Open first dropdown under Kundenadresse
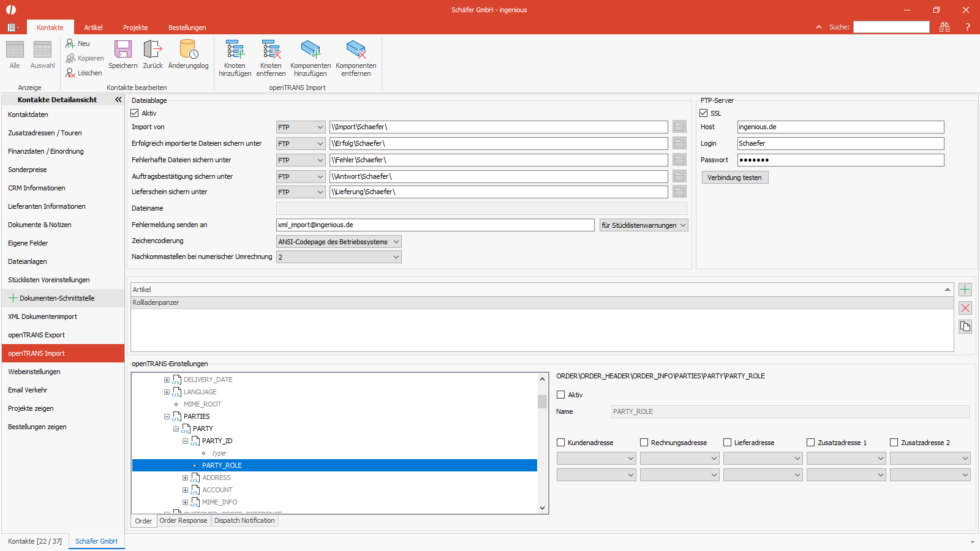 click(597, 458)
